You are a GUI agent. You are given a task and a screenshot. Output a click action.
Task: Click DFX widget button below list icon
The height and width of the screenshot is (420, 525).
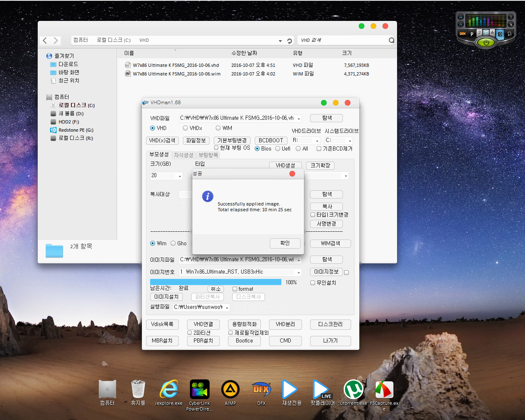511,24
